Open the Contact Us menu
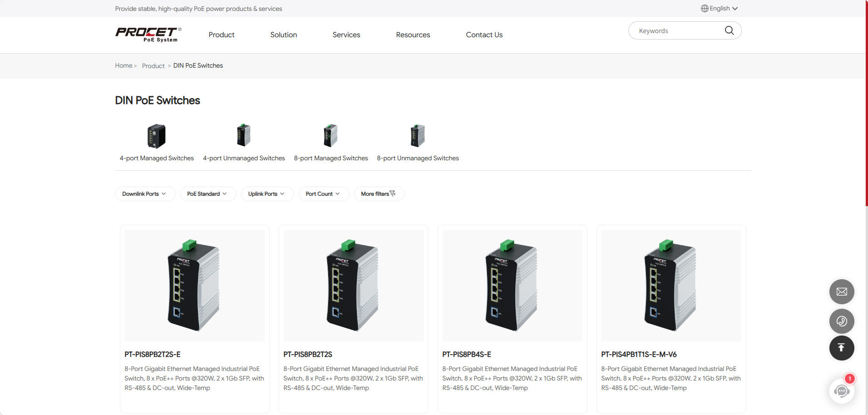 [x=484, y=35]
